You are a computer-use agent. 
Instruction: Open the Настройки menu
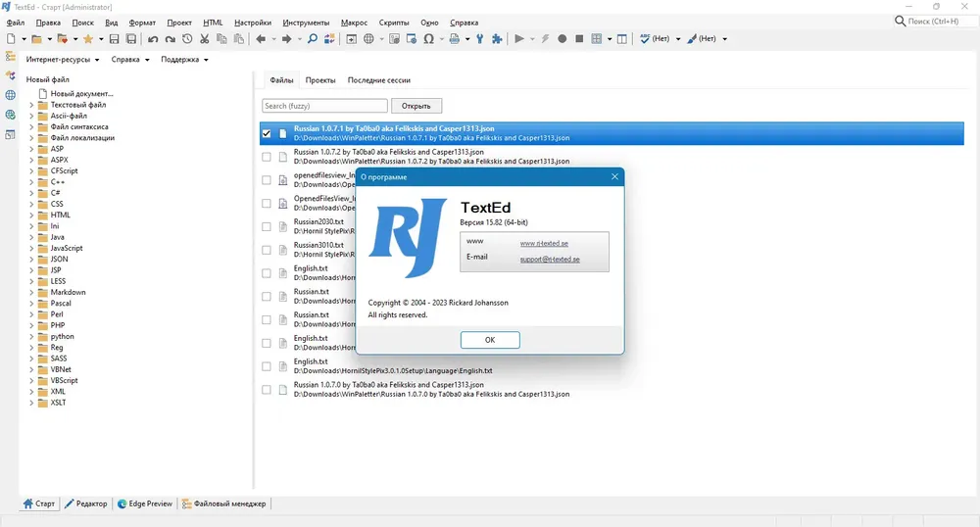[253, 23]
